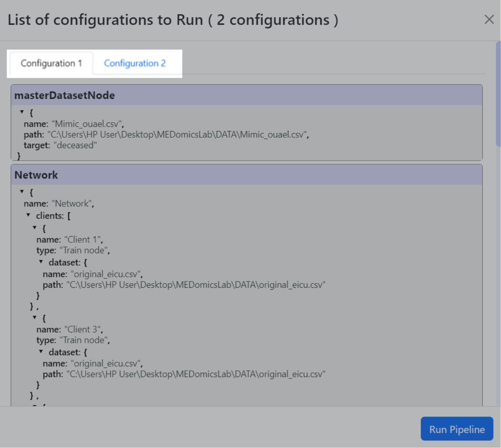Collapse the Client 3 object triangle

(x=35, y=317)
